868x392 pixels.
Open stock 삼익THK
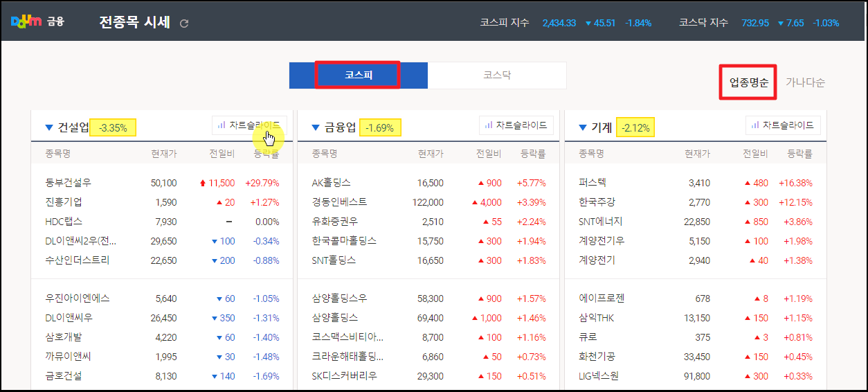pos(596,318)
